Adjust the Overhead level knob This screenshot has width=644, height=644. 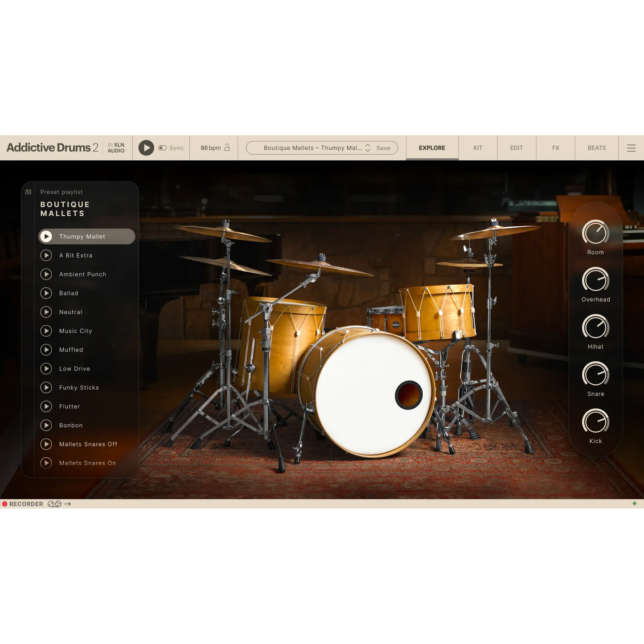pyautogui.click(x=595, y=280)
